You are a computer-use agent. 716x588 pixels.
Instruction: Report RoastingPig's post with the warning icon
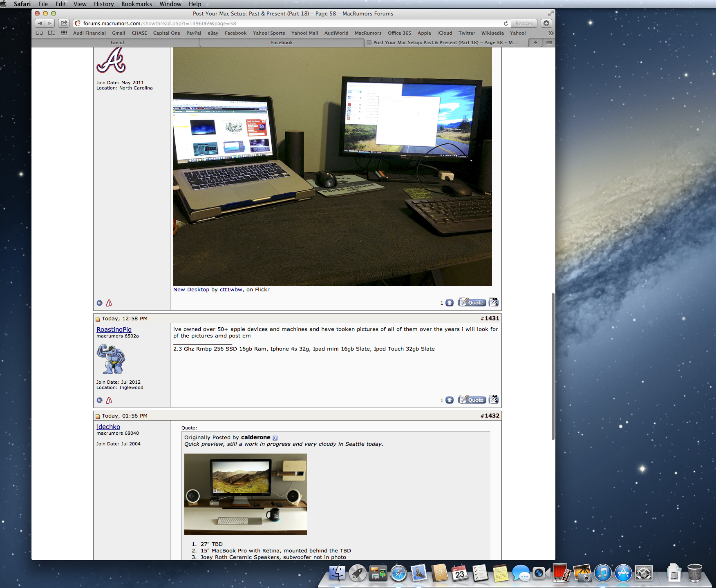click(x=109, y=400)
